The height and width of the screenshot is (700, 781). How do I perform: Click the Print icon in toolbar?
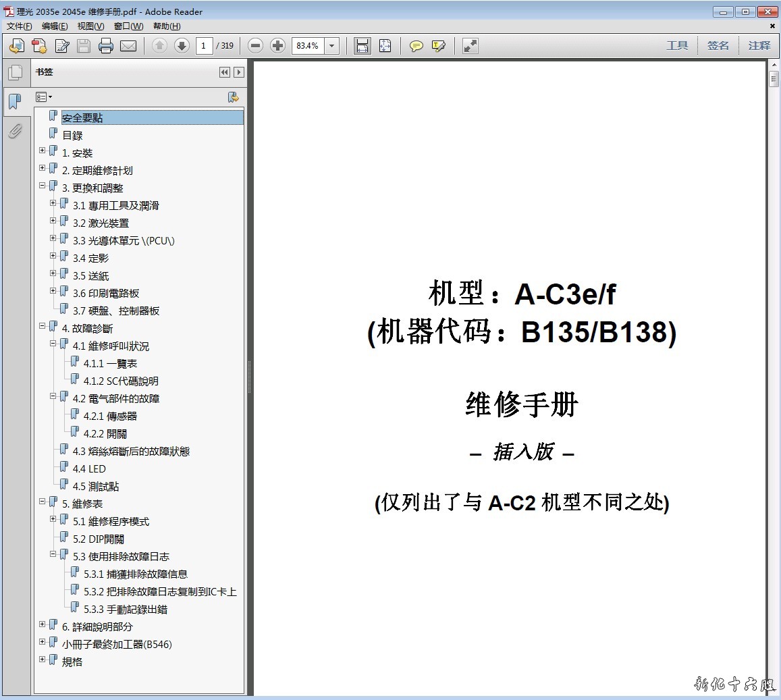(106, 46)
